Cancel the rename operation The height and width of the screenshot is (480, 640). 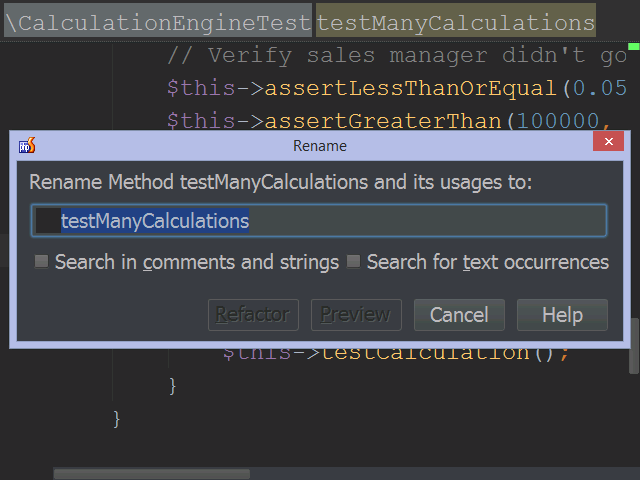click(459, 315)
